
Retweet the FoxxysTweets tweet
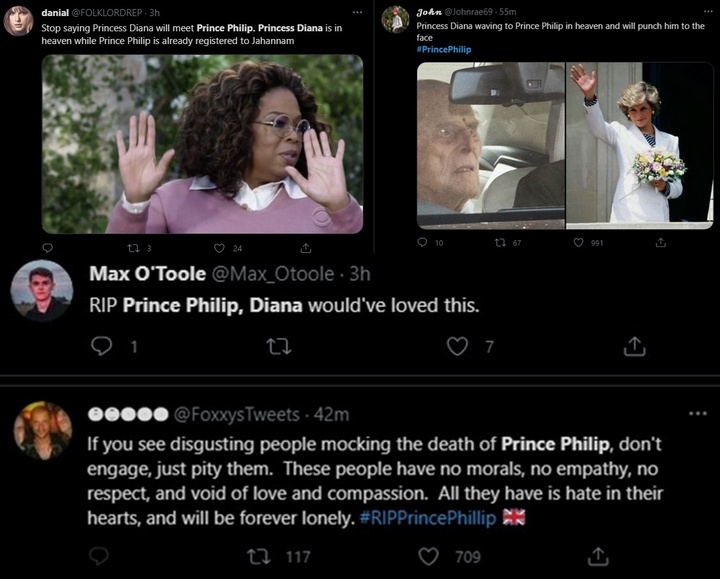pos(259,557)
